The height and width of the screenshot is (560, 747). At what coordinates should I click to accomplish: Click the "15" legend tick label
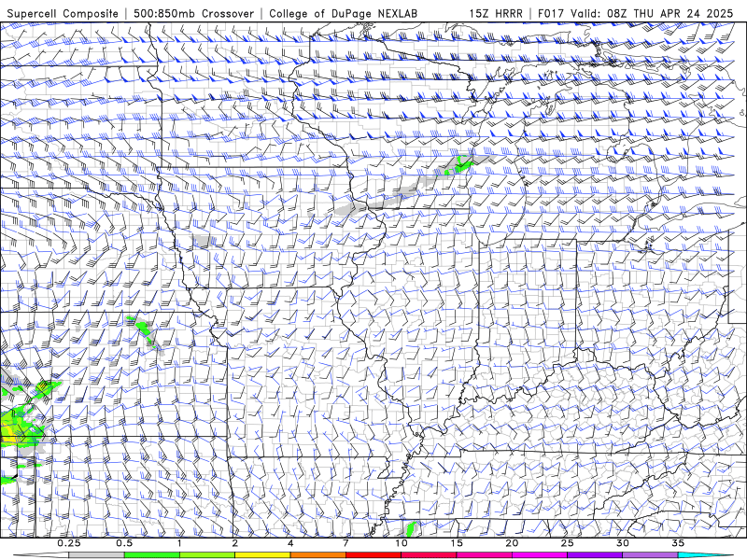coord(457,543)
